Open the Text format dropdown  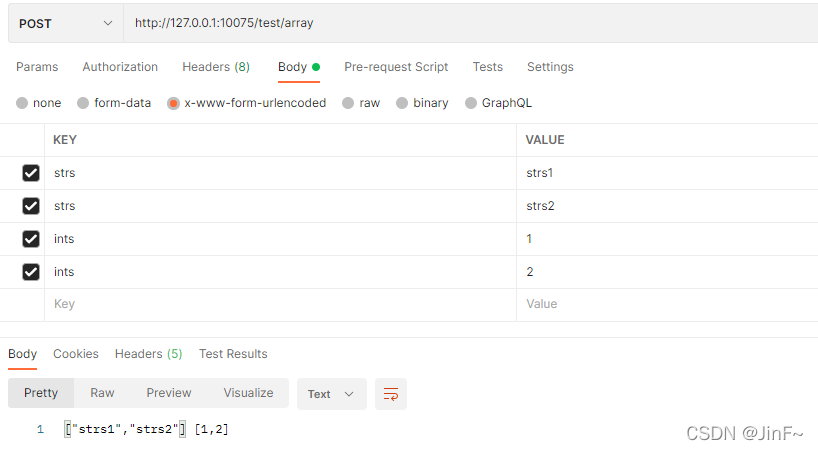coord(332,394)
